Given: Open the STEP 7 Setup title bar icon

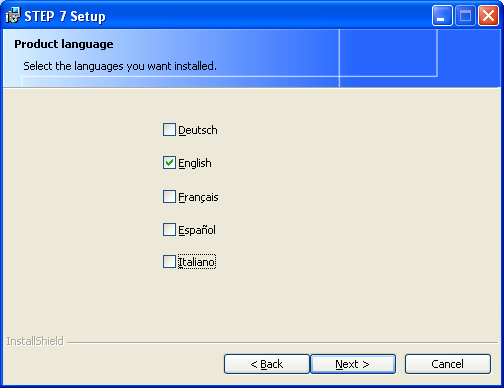Looking at the screenshot, I should (x=13, y=15).
